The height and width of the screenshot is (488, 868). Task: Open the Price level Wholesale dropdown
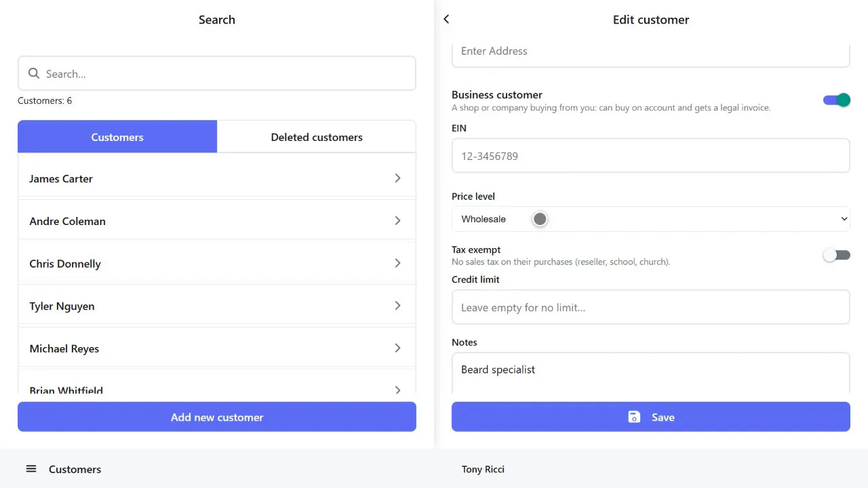[x=650, y=219]
